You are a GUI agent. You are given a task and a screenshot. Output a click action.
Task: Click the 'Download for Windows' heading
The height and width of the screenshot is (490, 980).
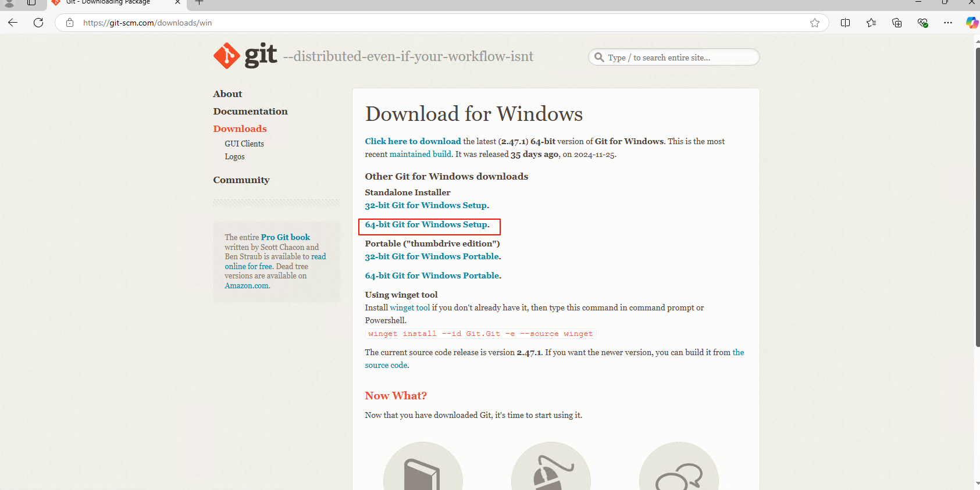(x=474, y=113)
